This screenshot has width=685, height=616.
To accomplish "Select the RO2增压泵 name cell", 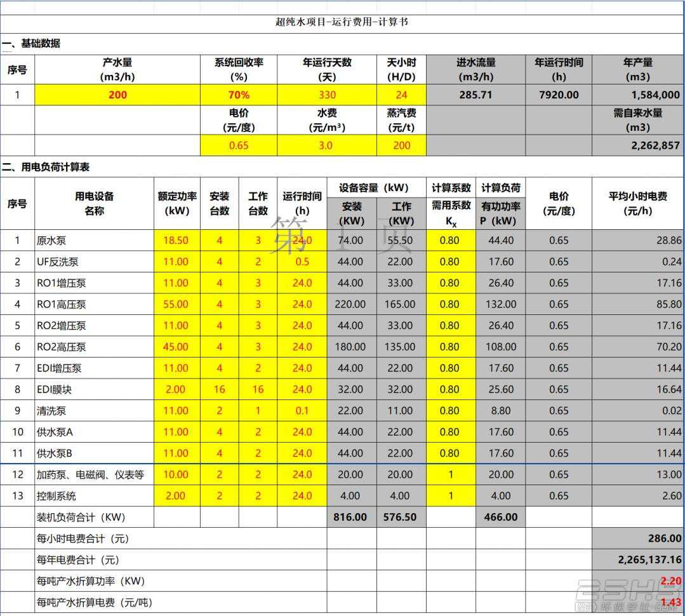I will 95,326.
